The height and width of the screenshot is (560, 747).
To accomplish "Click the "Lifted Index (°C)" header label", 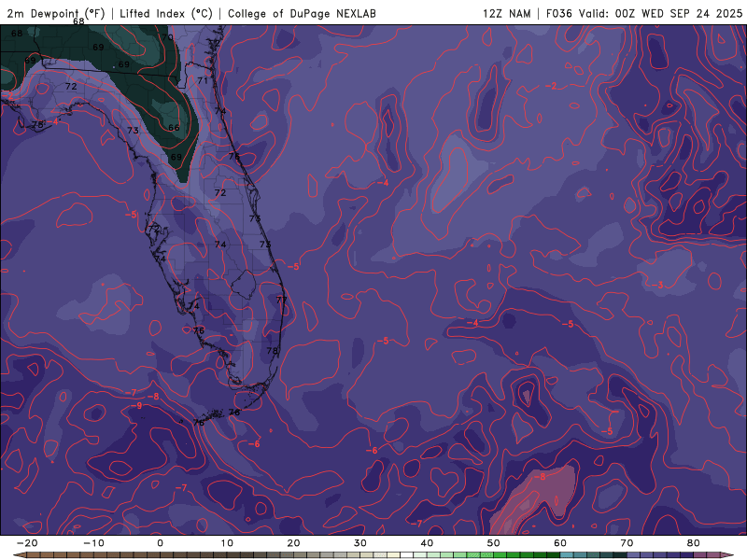I will [x=166, y=13].
